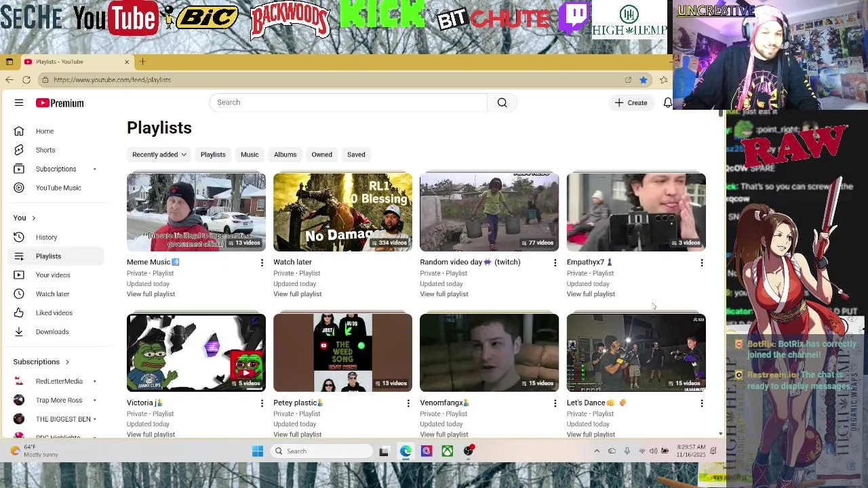
Task: Click the search magnifier button
Action: (x=502, y=102)
